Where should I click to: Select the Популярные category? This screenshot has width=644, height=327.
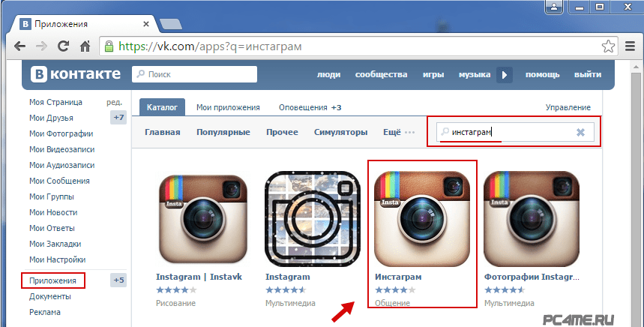coord(223,132)
